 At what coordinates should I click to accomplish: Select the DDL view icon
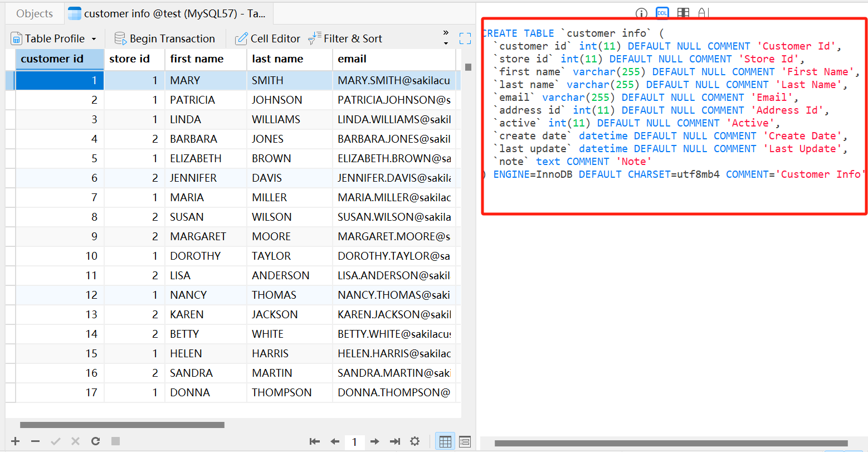click(x=662, y=13)
